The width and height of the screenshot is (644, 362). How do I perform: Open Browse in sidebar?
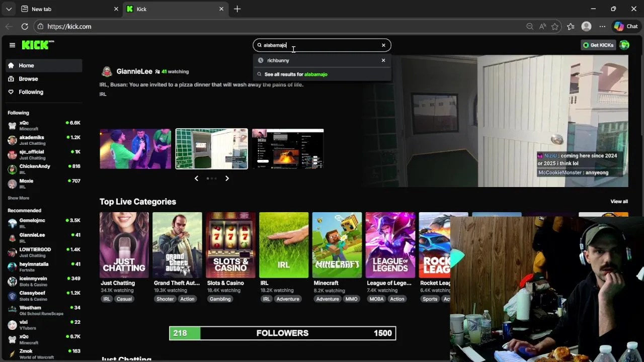click(44, 79)
